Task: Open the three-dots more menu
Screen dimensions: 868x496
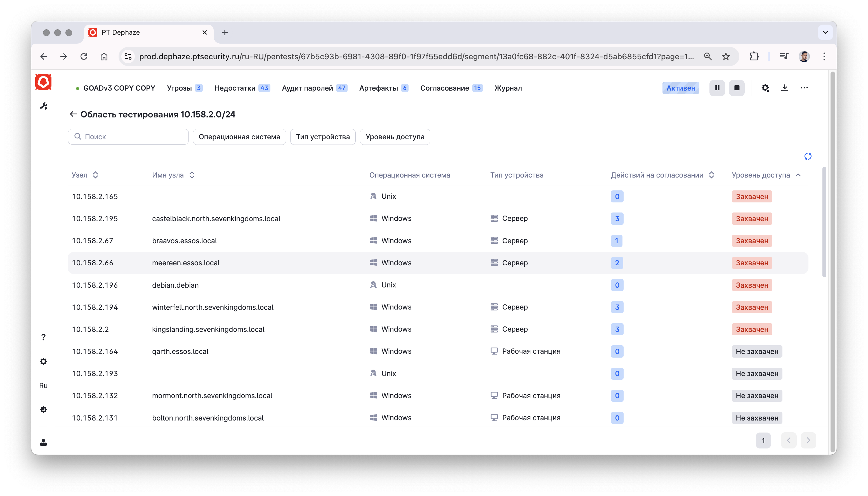Action: pyautogui.click(x=804, y=88)
